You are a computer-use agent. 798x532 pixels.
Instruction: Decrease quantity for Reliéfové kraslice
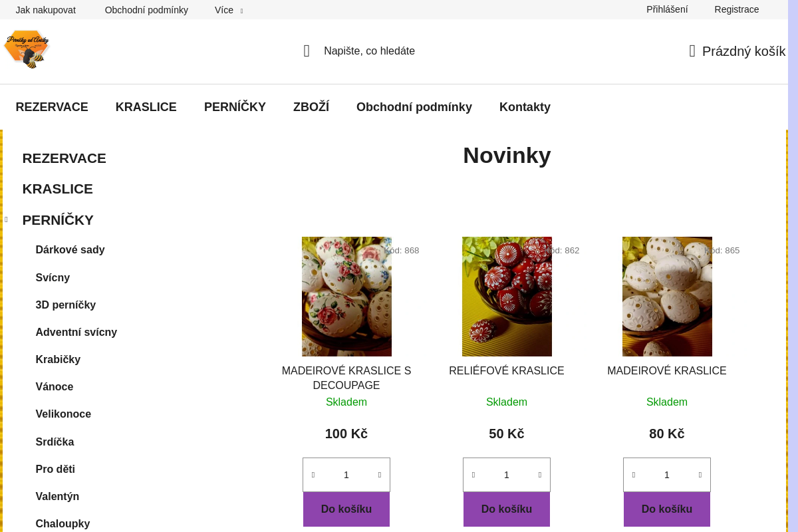pos(473,475)
